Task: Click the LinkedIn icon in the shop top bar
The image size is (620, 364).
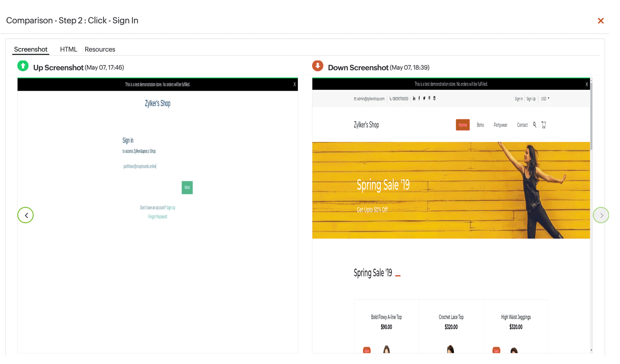Action: click(x=414, y=98)
